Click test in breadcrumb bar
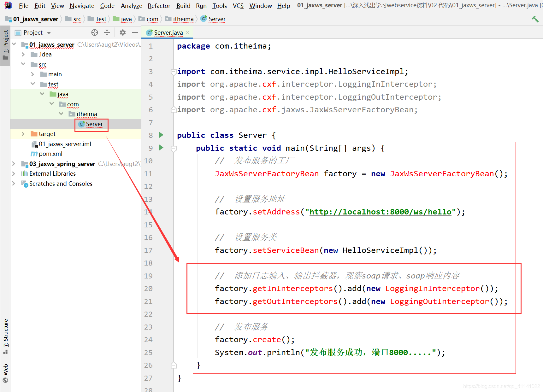 (x=101, y=19)
